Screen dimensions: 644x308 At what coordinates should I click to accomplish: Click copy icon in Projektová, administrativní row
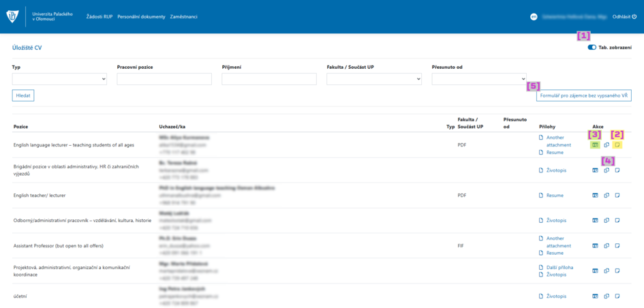[607, 271]
